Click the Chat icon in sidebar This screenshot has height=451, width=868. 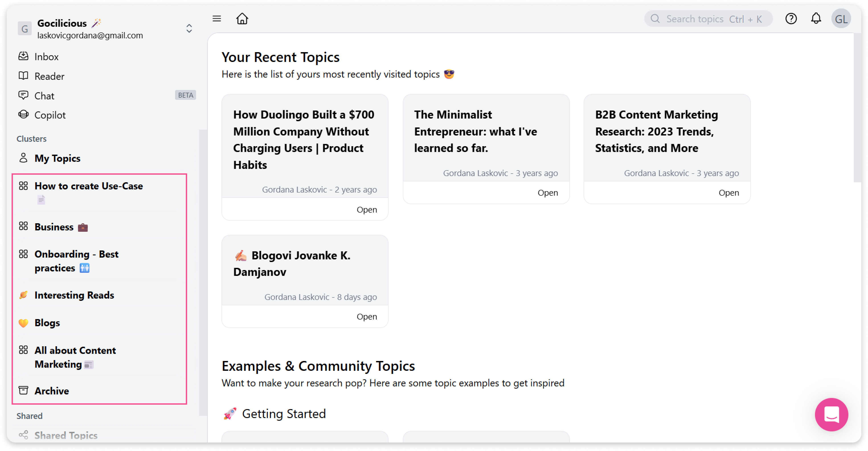pos(23,95)
